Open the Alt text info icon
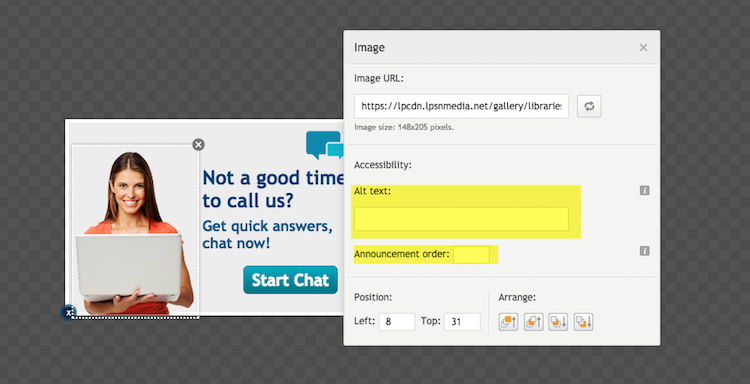The width and height of the screenshot is (750, 384). (644, 191)
